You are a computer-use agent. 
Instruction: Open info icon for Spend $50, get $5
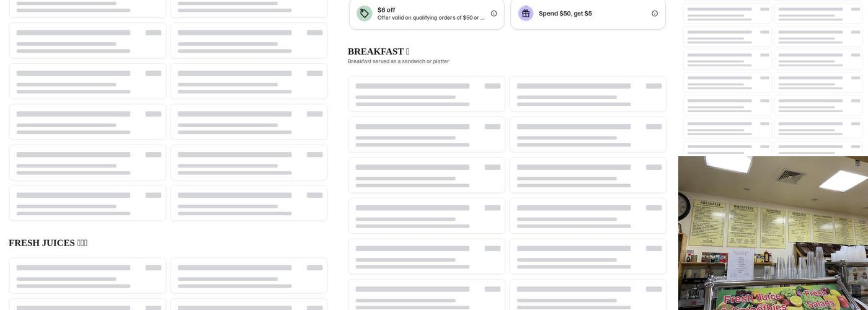tap(655, 13)
